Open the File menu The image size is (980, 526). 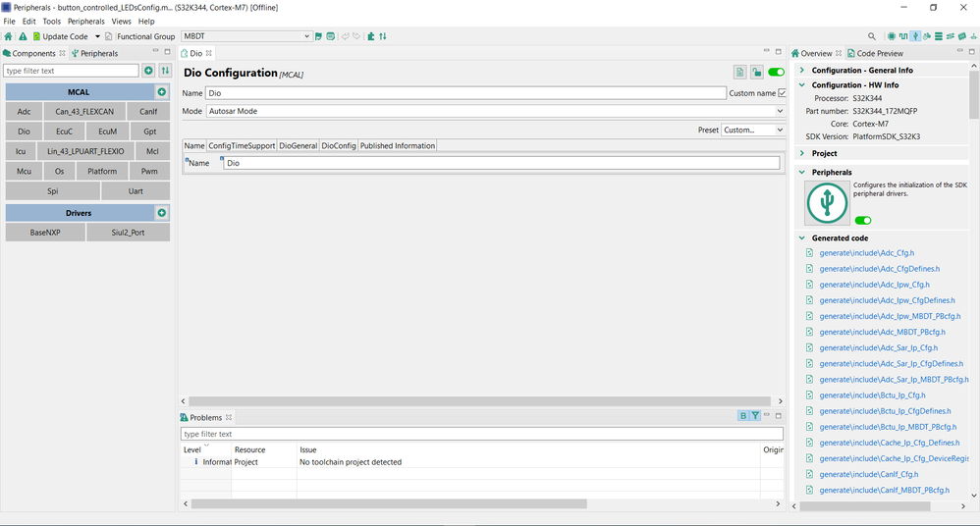click(10, 22)
